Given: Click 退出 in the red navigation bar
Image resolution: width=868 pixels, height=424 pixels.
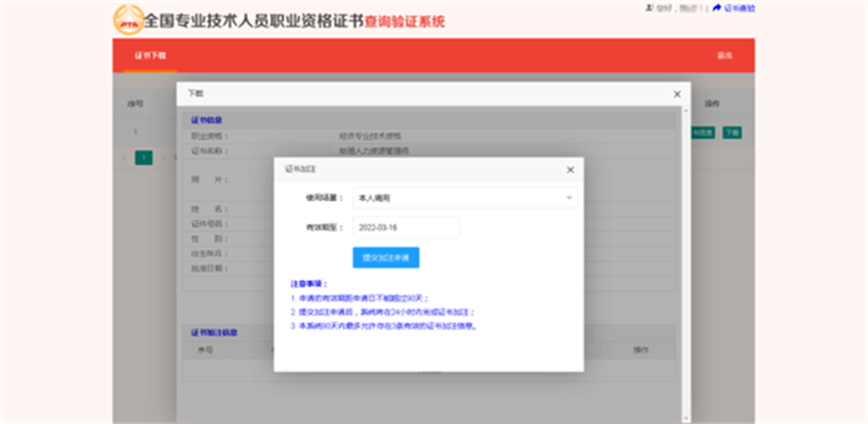Looking at the screenshot, I should [x=725, y=56].
